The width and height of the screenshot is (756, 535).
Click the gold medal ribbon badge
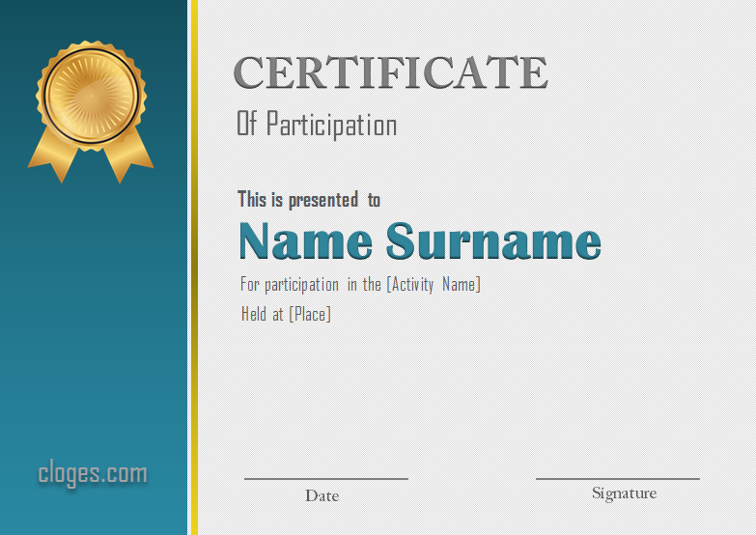pyautogui.click(x=91, y=111)
